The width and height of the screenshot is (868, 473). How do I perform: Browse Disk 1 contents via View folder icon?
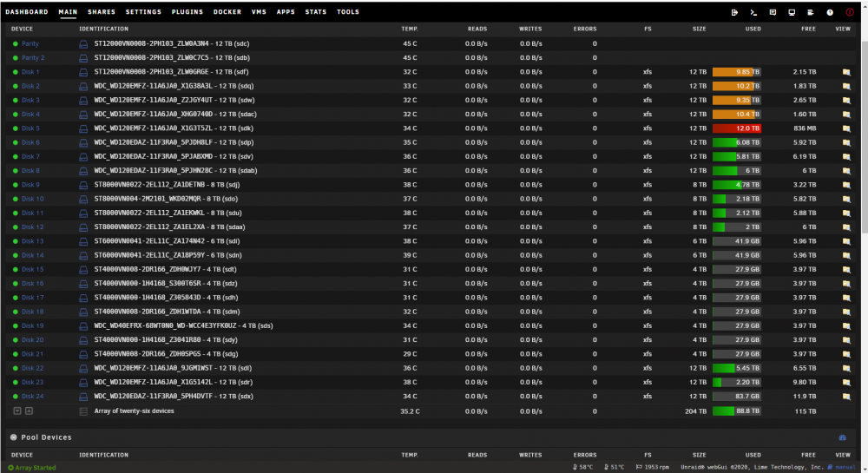845,72
